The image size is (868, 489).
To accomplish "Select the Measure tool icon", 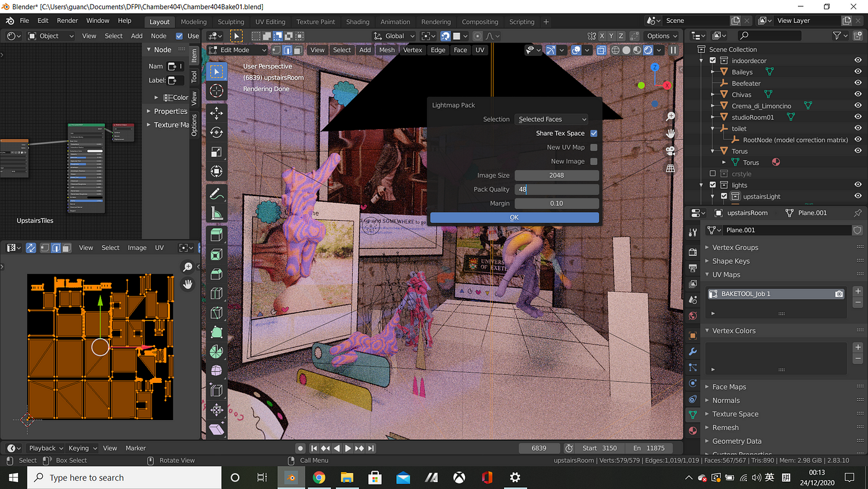I will [216, 213].
